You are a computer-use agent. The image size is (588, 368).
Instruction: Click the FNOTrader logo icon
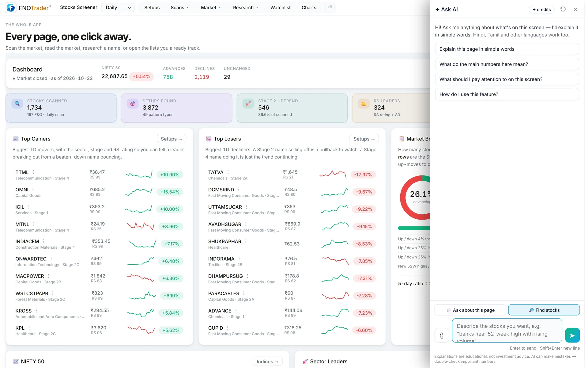point(11,8)
